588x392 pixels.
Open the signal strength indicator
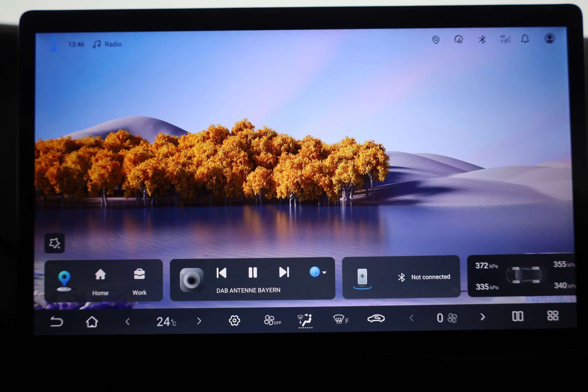pyautogui.click(x=505, y=39)
